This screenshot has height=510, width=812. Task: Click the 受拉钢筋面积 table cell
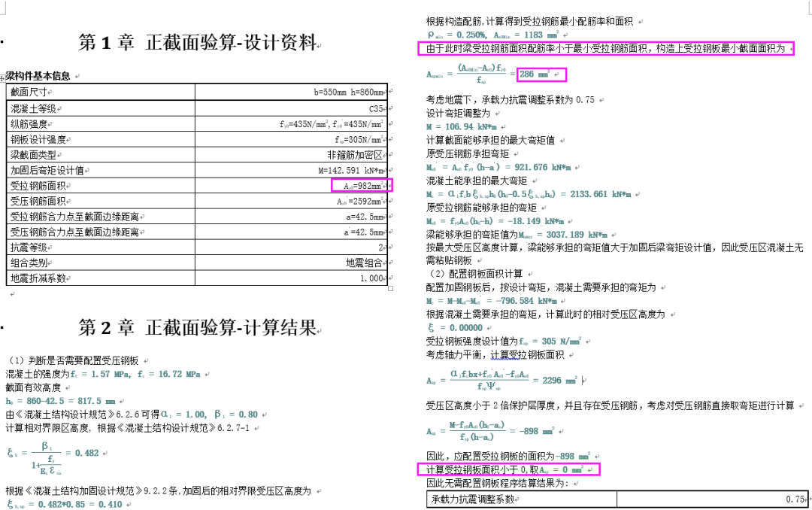pyautogui.click(x=101, y=186)
